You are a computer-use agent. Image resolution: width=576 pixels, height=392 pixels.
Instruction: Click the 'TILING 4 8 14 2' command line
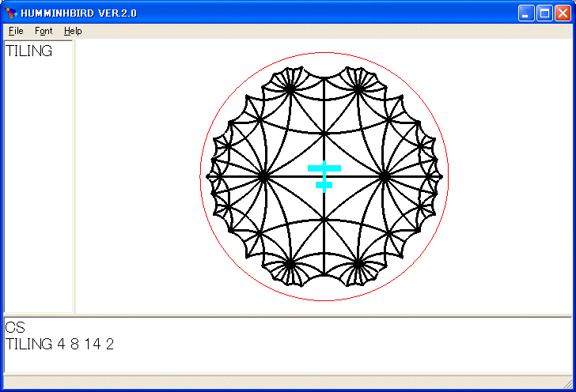59,344
